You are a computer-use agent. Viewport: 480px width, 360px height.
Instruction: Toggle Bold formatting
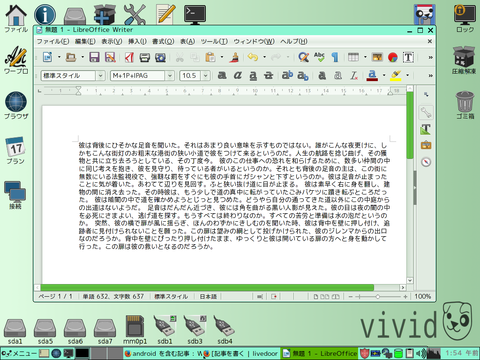click(222, 76)
